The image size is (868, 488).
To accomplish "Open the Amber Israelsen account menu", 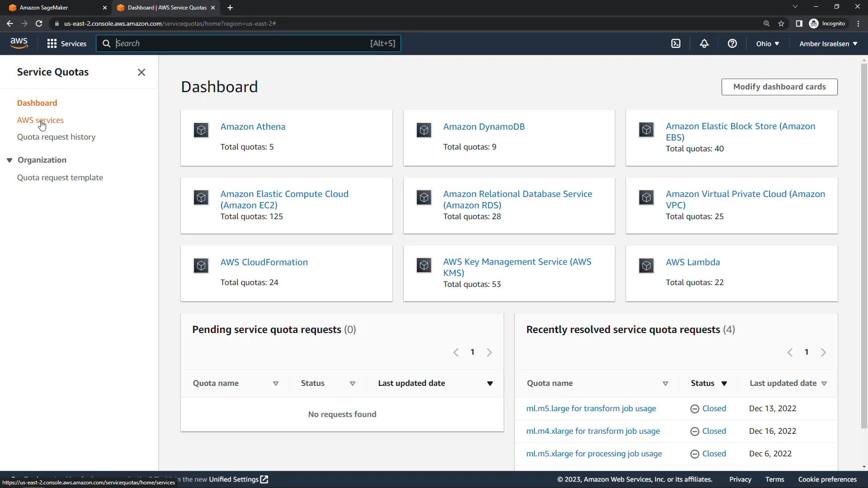I will [x=828, y=44].
